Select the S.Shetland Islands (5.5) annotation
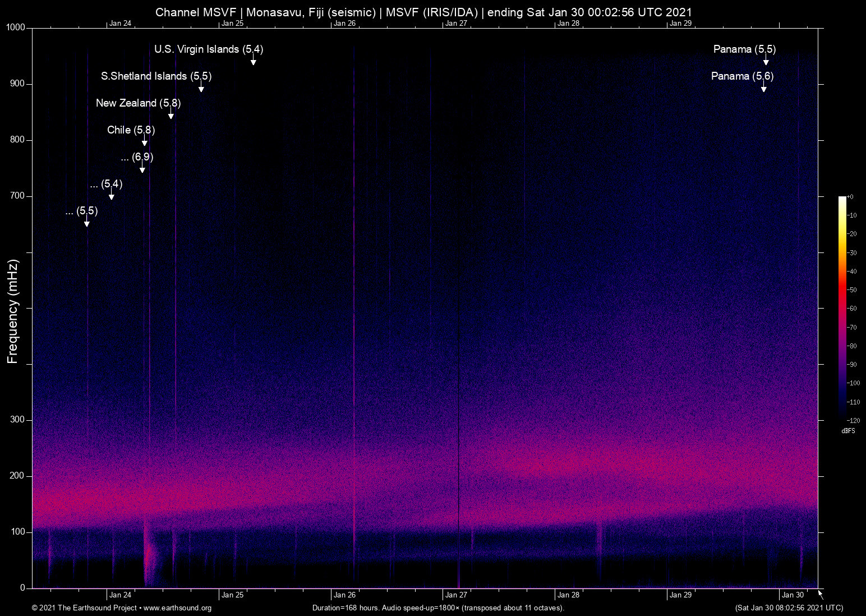This screenshot has width=866, height=616. point(156,76)
